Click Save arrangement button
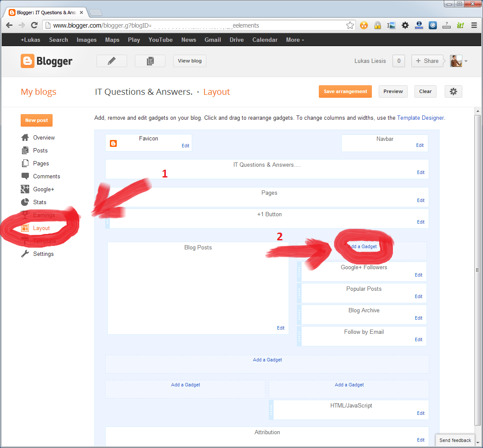This screenshot has width=483, height=448. pos(345,91)
